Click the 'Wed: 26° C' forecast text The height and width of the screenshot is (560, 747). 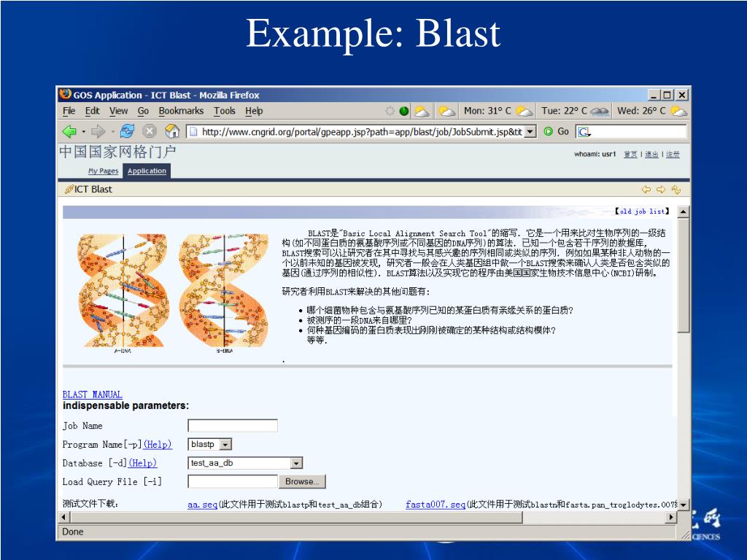[x=641, y=111]
